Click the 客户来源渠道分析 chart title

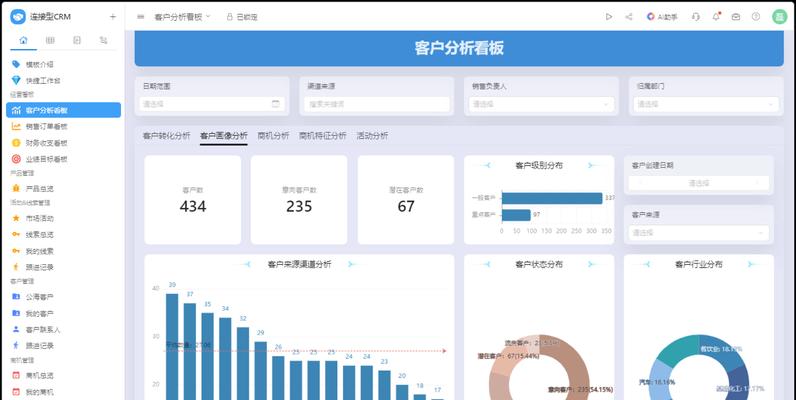(x=300, y=264)
